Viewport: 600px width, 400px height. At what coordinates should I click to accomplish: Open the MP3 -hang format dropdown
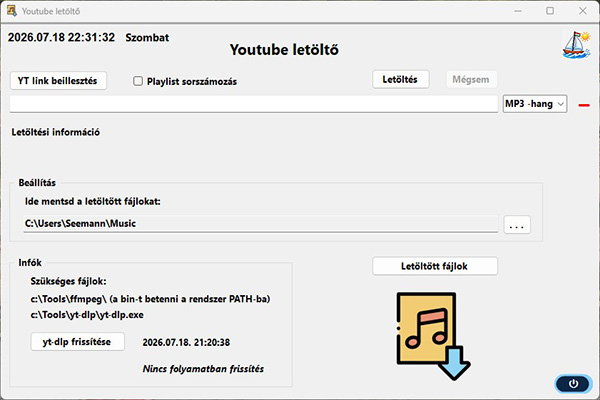tap(535, 104)
